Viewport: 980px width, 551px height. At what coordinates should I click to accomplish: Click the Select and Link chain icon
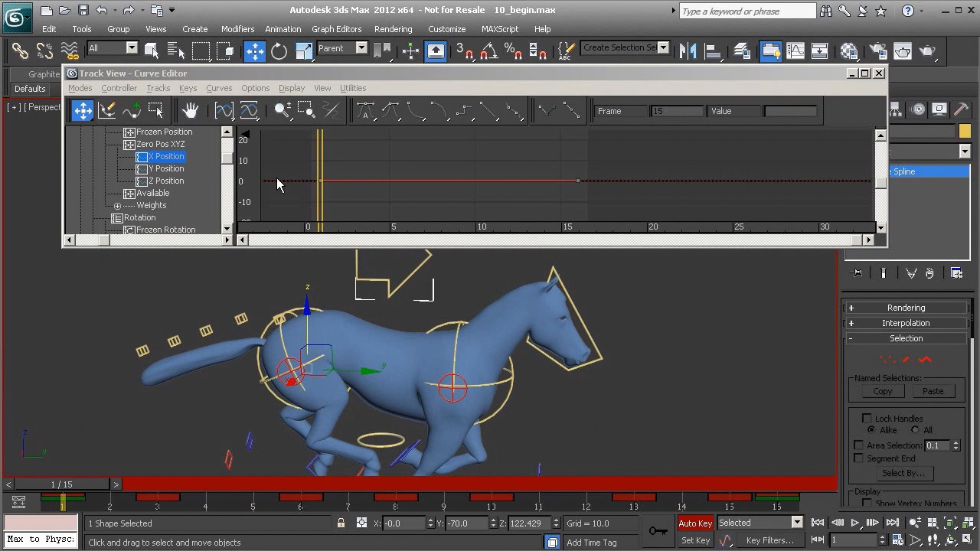tap(20, 51)
